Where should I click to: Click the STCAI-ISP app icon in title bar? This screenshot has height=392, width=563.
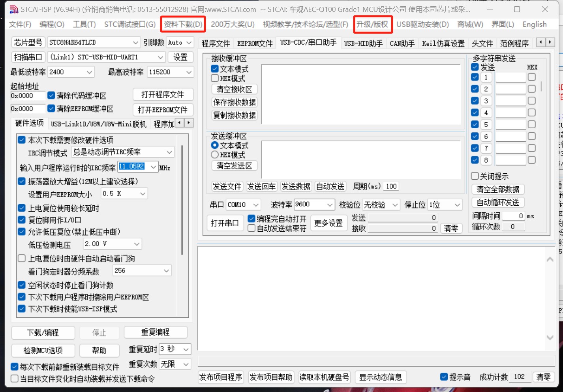pyautogui.click(x=14, y=9)
